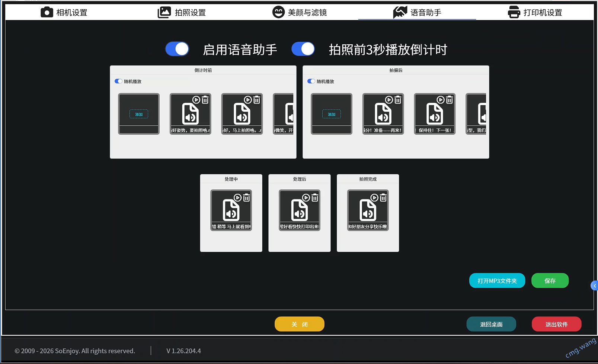Click 添加 in the 倒计时前 panel

click(x=139, y=114)
